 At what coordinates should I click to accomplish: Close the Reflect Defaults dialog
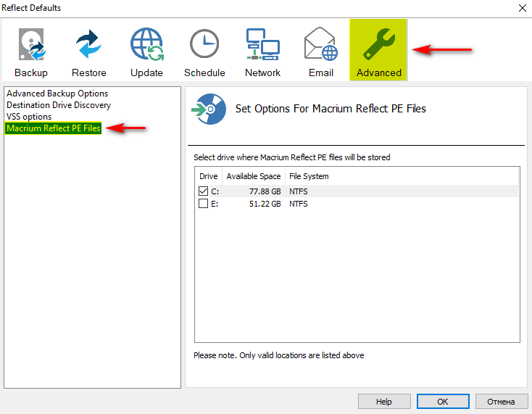click(523, 8)
